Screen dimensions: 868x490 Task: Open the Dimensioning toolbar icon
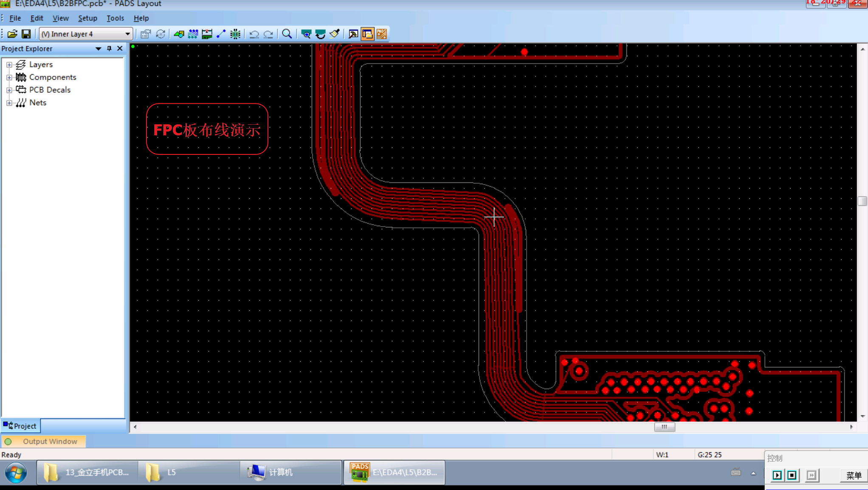pos(207,34)
